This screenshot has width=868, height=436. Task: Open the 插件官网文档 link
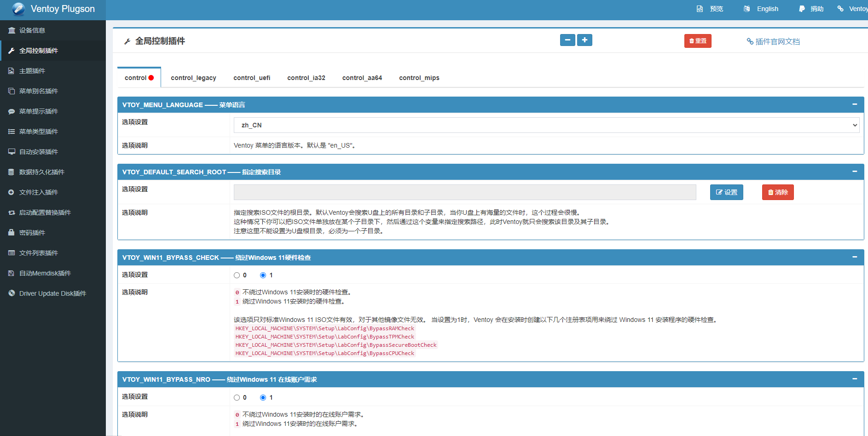click(x=773, y=41)
